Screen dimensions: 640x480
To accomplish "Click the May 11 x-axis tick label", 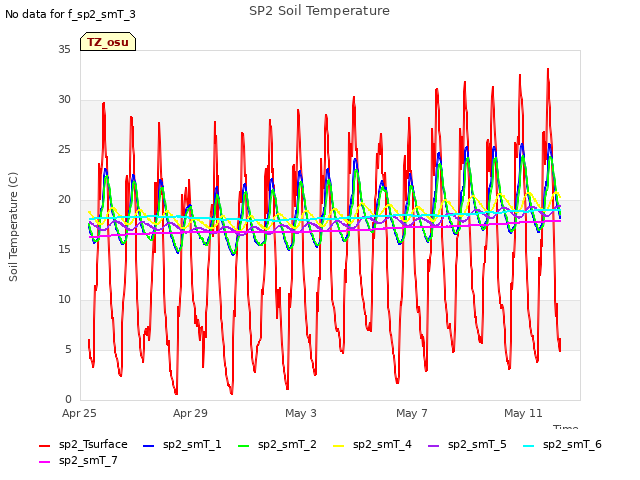I will pyautogui.click(x=523, y=413).
